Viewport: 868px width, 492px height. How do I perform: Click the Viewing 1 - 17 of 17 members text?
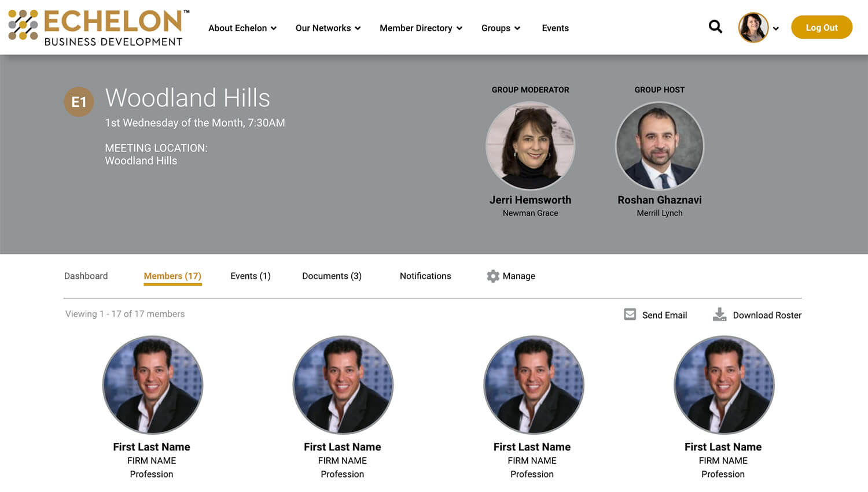(x=125, y=314)
